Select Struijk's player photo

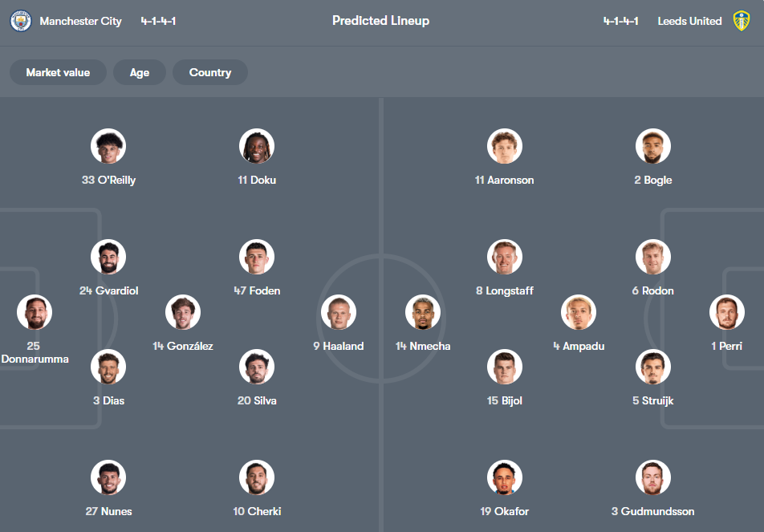(x=653, y=367)
